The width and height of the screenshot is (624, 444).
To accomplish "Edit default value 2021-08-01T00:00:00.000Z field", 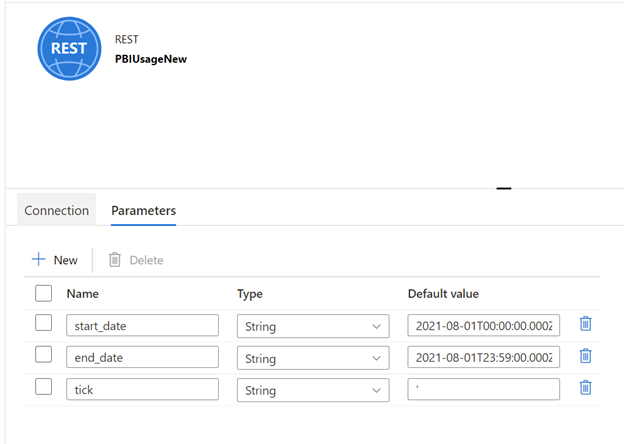I will pos(484,325).
